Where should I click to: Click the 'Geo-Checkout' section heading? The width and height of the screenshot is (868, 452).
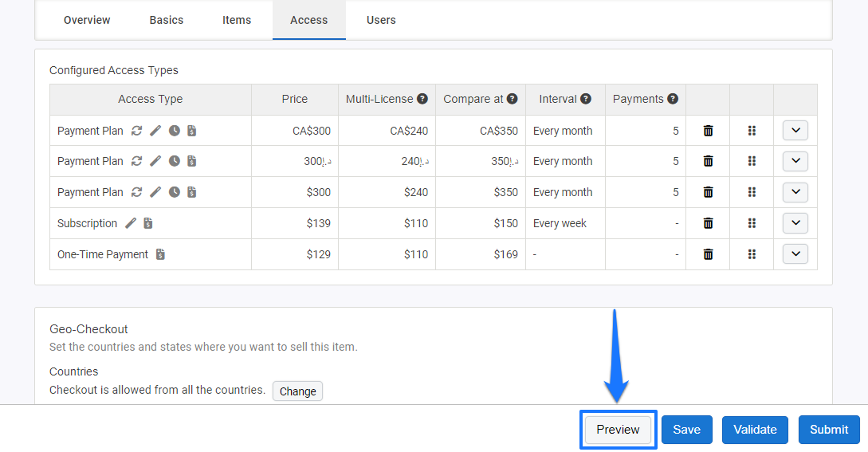(88, 329)
